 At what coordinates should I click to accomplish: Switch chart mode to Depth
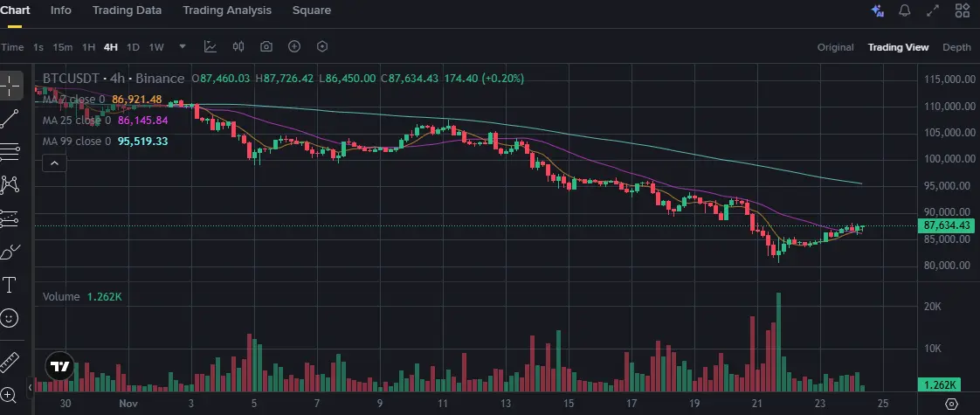(956, 47)
